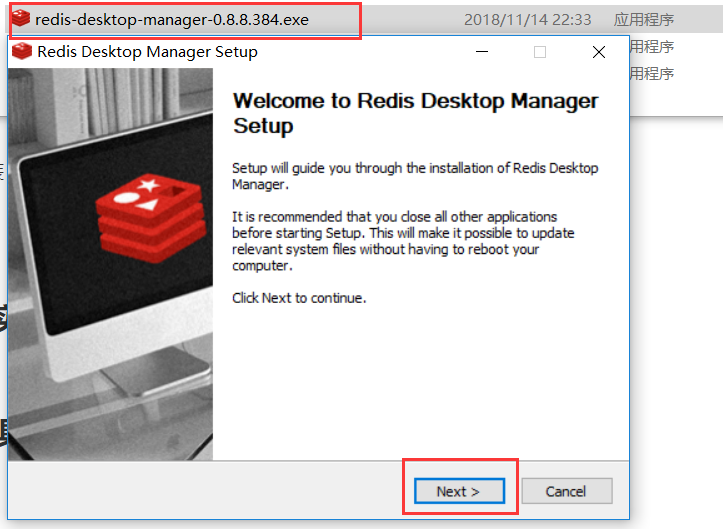Click the Redis icon beside redis-desktop-manager exe

point(21,18)
